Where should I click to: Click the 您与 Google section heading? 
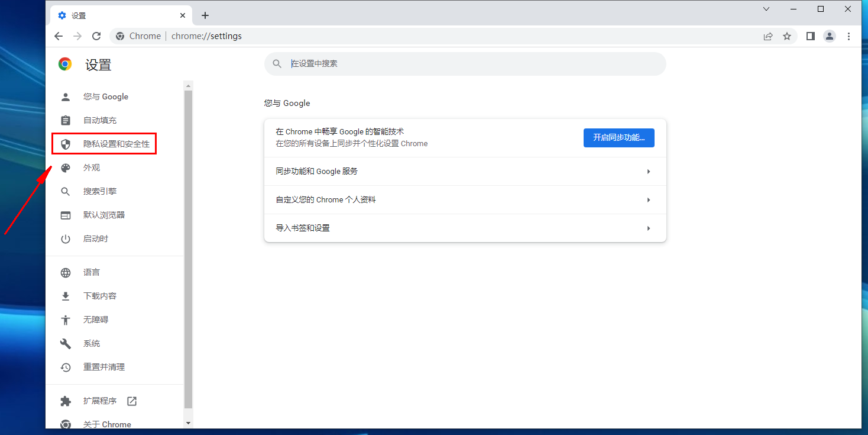pyautogui.click(x=287, y=103)
